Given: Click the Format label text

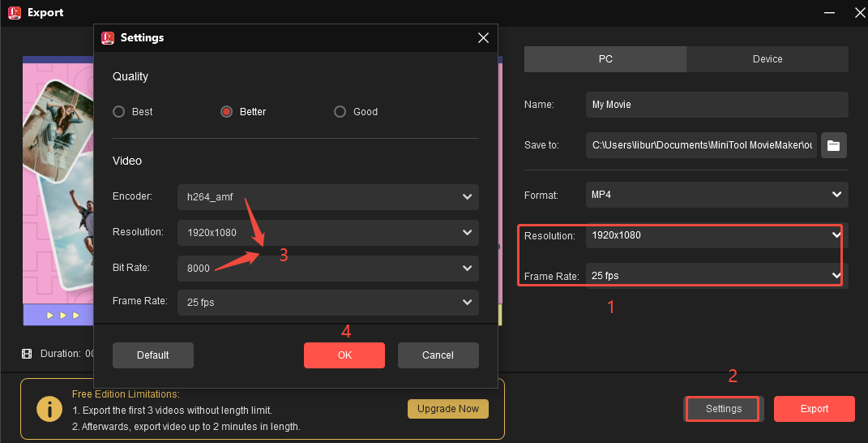Looking at the screenshot, I should click(541, 196).
